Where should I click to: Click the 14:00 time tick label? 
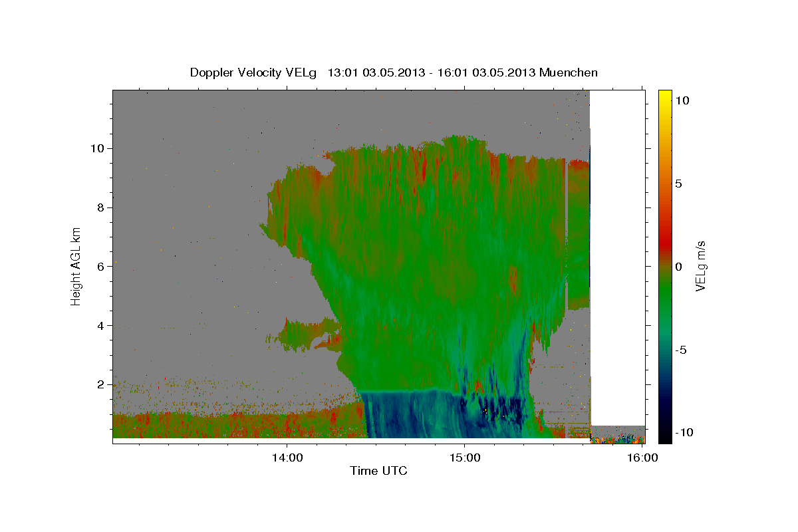click(x=287, y=458)
